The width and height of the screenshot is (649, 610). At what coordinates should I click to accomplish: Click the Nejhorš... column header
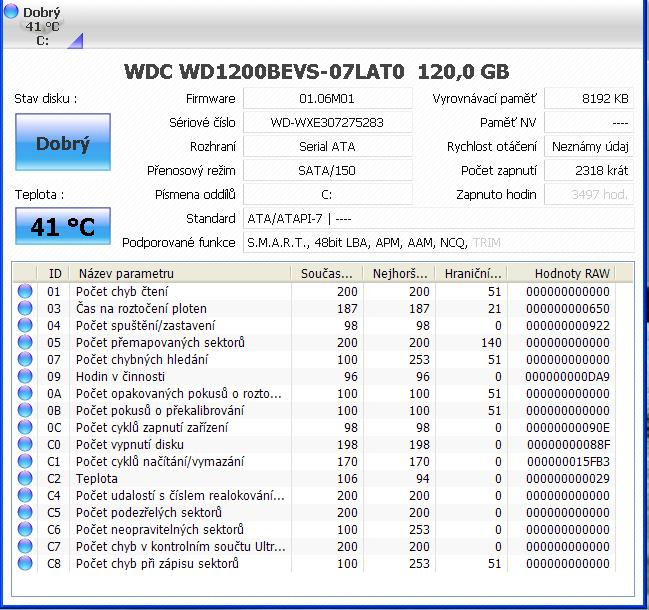pos(399,274)
